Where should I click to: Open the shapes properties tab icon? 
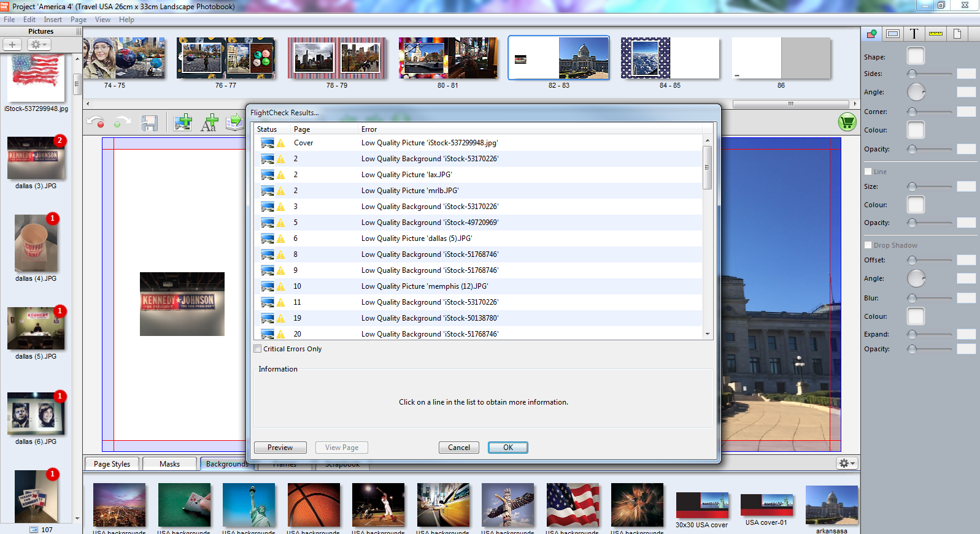(871, 34)
